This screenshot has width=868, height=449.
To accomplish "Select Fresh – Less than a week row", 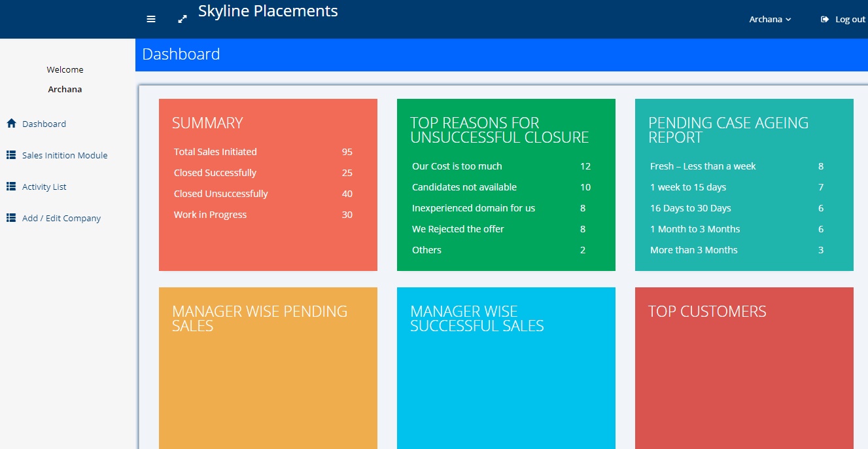I will (x=740, y=166).
